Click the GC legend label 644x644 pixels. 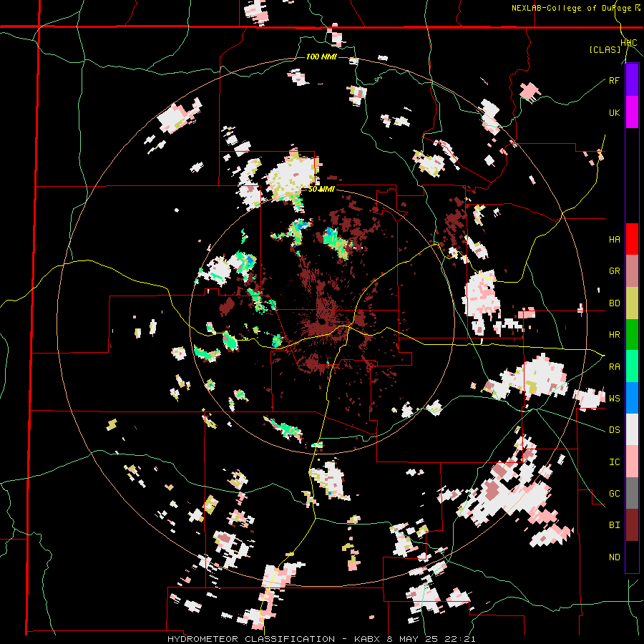coord(614,494)
